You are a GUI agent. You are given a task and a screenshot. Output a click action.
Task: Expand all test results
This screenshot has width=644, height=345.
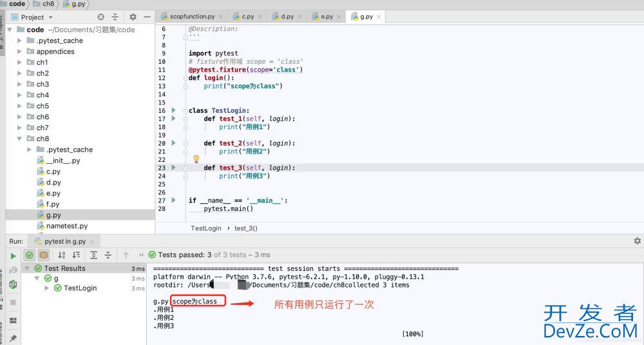pos(93,255)
